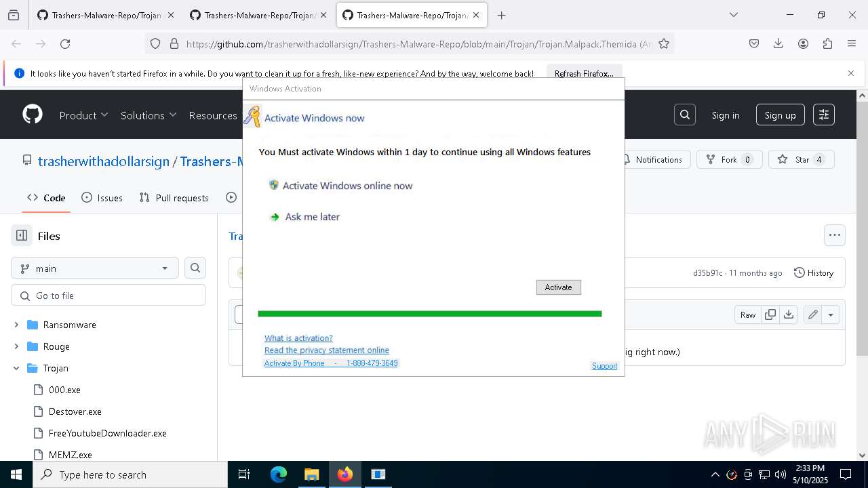Switch to Pull requests tab
Image resolution: width=868 pixels, height=488 pixels.
pyautogui.click(x=174, y=198)
